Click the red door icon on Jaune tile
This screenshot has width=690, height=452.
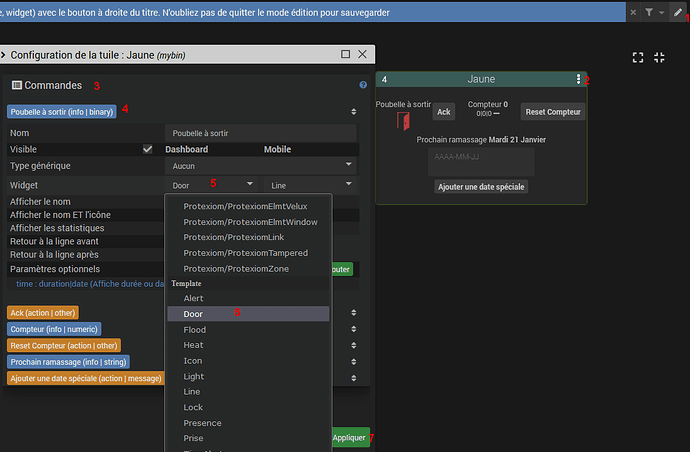coord(403,121)
